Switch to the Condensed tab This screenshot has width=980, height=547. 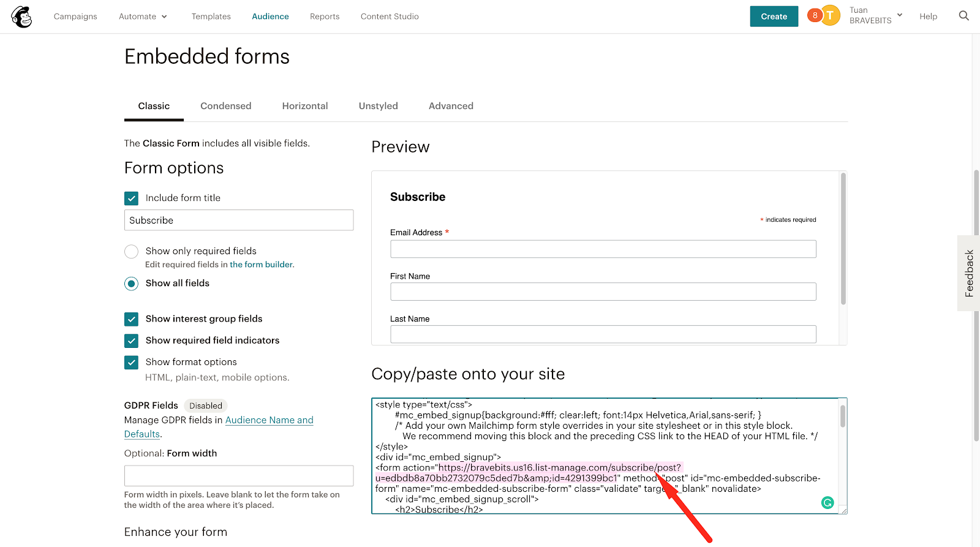225,106
